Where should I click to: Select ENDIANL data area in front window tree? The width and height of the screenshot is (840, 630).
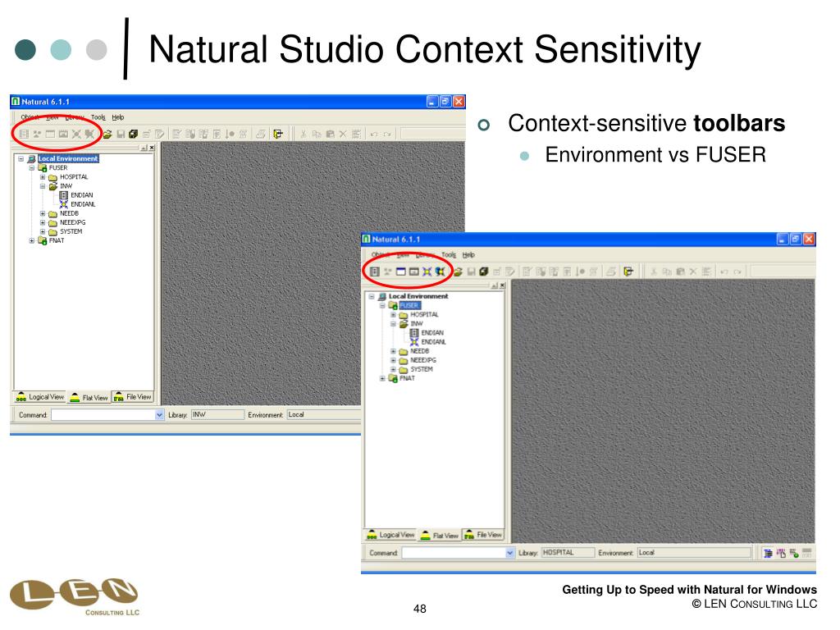(x=433, y=342)
